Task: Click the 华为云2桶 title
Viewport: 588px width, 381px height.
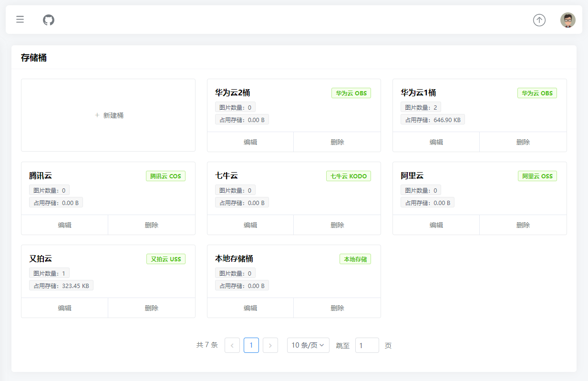Action: click(x=233, y=93)
